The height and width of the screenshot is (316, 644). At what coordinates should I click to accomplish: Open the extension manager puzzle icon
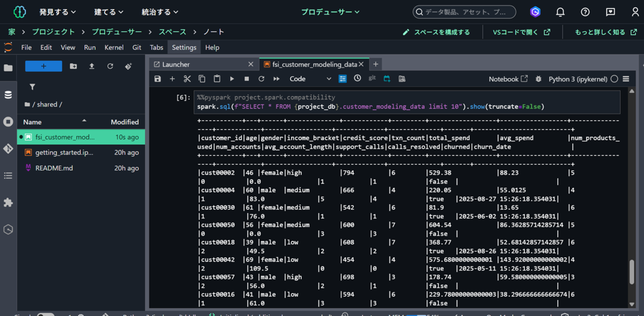[8, 203]
